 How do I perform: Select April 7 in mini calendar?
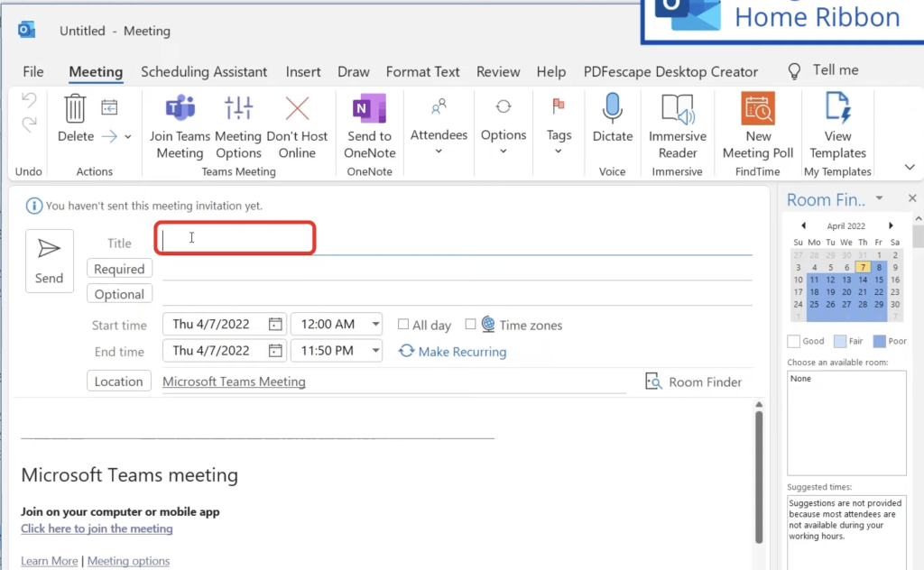(863, 267)
